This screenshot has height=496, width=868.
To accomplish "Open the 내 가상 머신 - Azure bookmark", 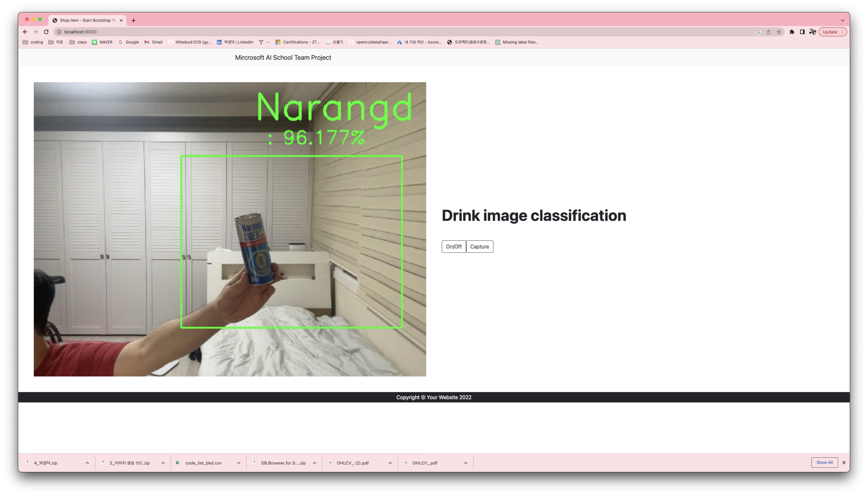I will (419, 42).
